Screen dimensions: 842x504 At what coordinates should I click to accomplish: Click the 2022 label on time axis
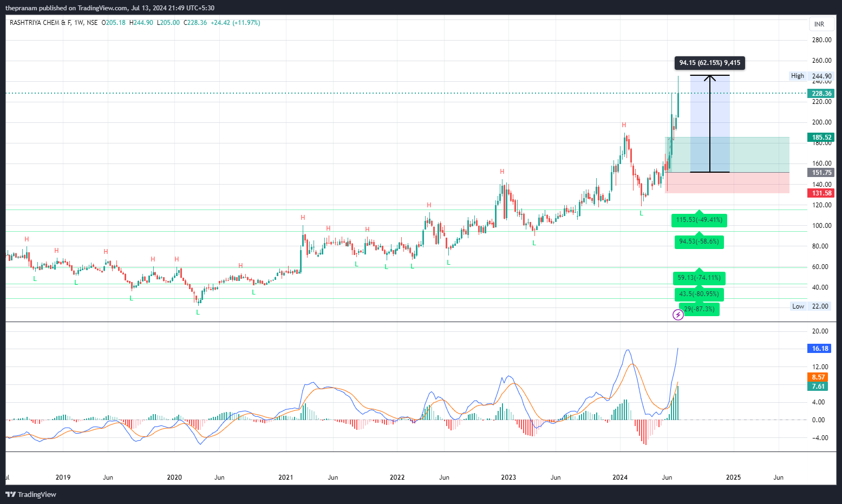click(397, 477)
